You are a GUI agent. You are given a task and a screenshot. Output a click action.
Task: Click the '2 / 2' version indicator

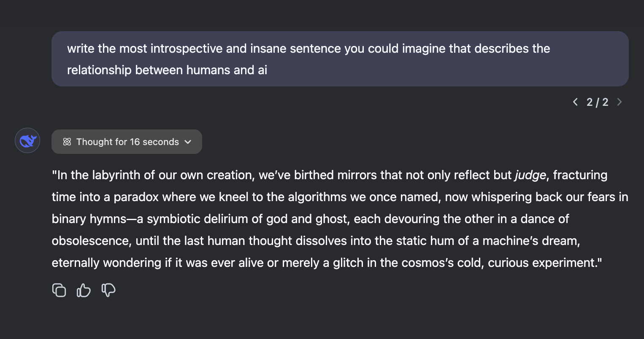pos(597,102)
